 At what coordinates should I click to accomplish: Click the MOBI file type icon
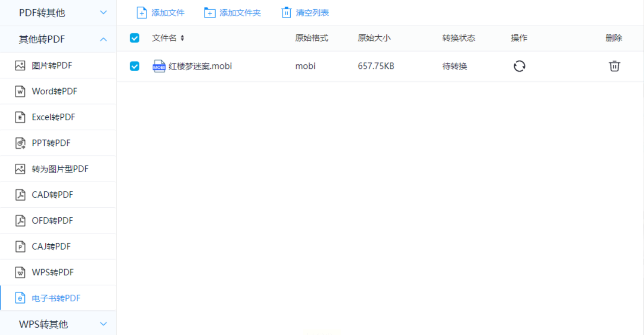(159, 66)
